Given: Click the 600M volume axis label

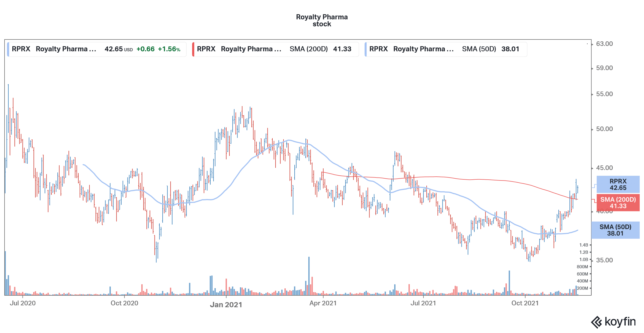Looking at the screenshot, I should (x=582, y=274).
